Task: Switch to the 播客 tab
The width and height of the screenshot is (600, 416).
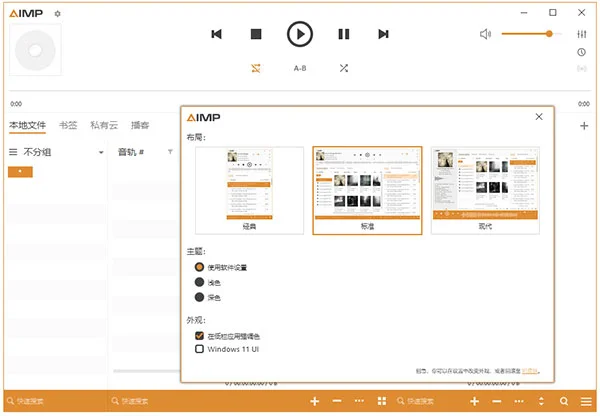Action: tap(140, 125)
